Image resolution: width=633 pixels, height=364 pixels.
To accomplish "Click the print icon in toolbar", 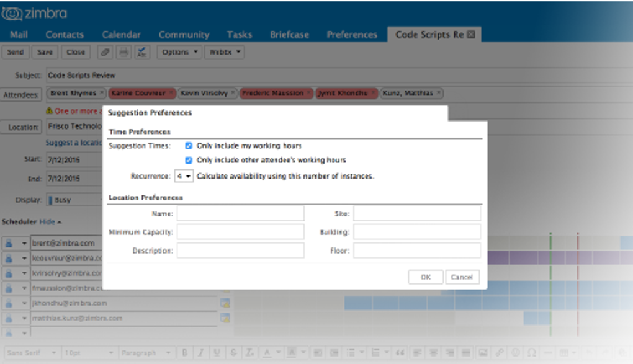I will click(124, 52).
